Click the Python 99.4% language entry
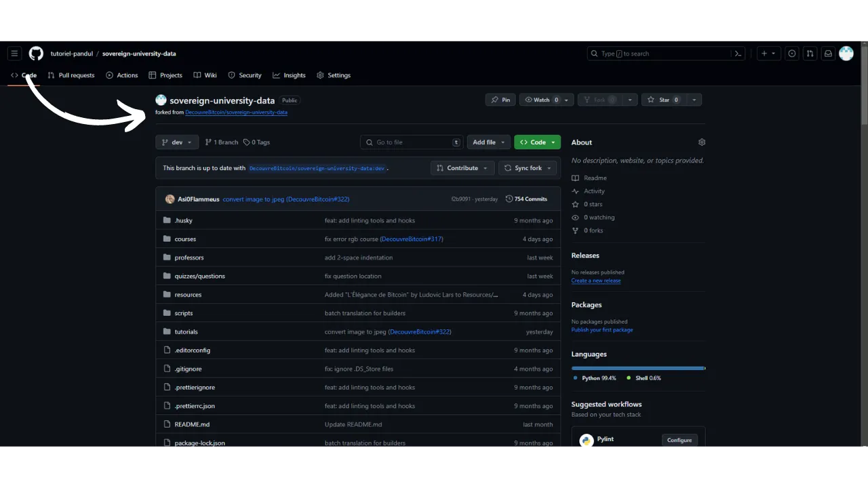This screenshot has width=868, height=488. coord(595,378)
